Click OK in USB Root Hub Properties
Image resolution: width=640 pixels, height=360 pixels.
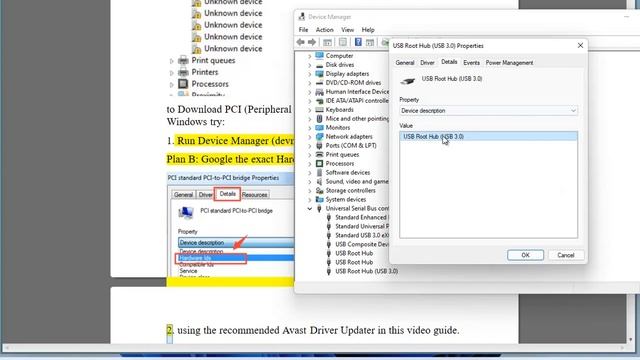click(525, 255)
